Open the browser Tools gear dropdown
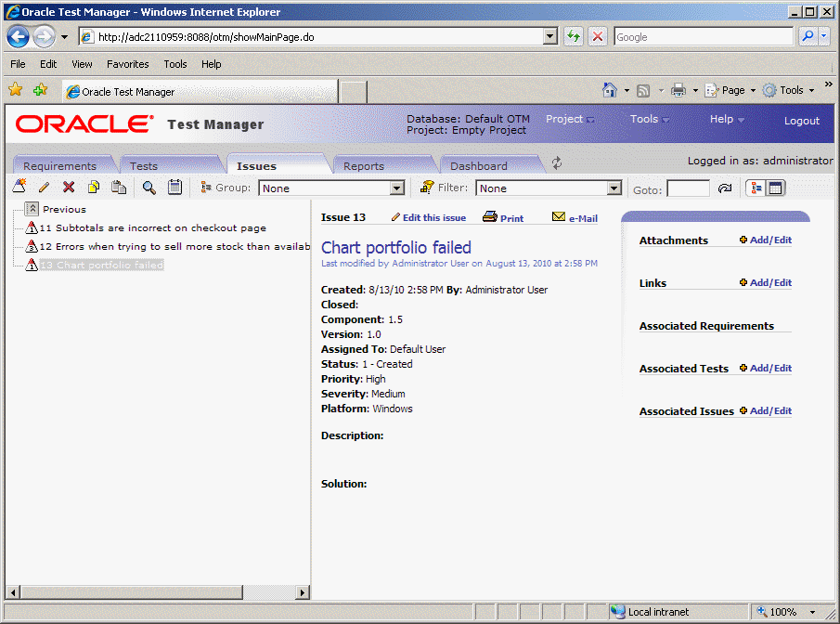The height and width of the screenshot is (624, 840). [789, 90]
